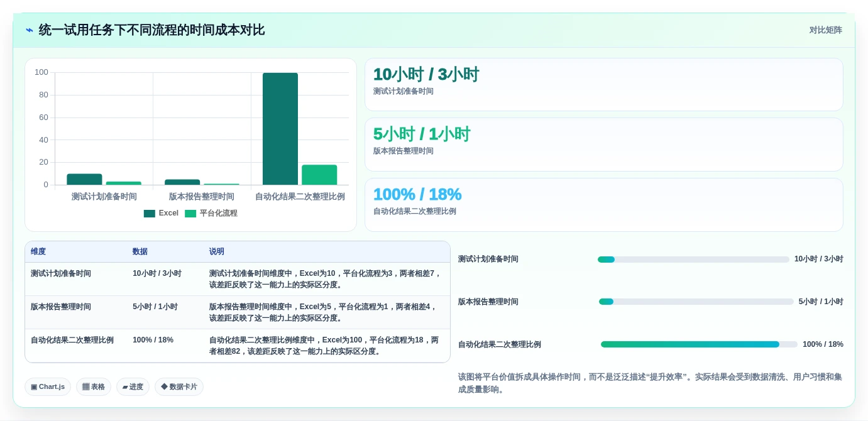Image resolution: width=868 pixels, height=421 pixels.
Task: Click description mentioning 两者相差7
Action: click(x=326, y=279)
